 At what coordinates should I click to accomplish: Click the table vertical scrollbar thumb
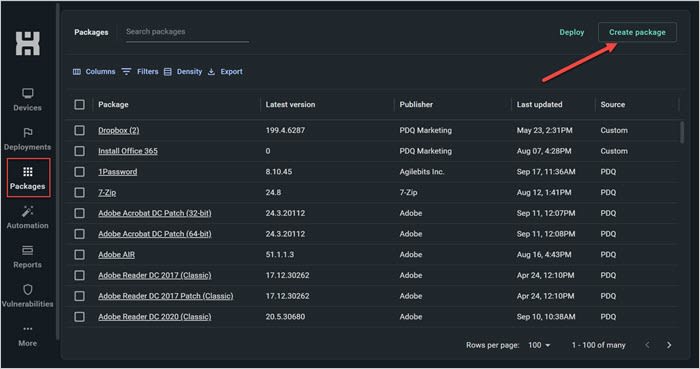tap(682, 133)
